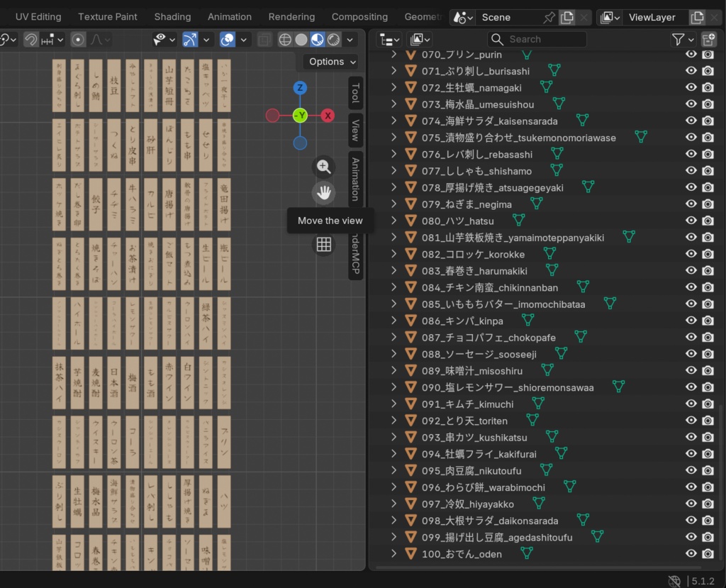Screen dimensions: 726x588
Task: Click mesh data icon of 081_山芋鉄板焼き
Action: click(x=629, y=237)
